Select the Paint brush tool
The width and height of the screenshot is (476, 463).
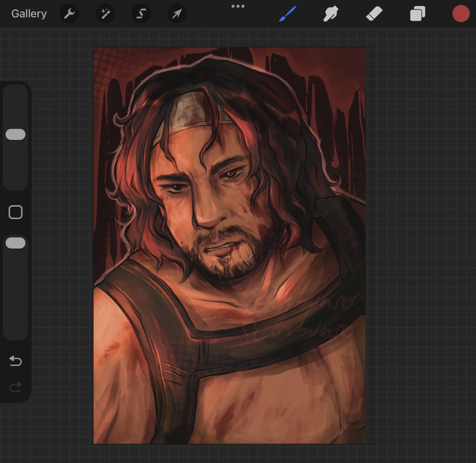click(288, 14)
